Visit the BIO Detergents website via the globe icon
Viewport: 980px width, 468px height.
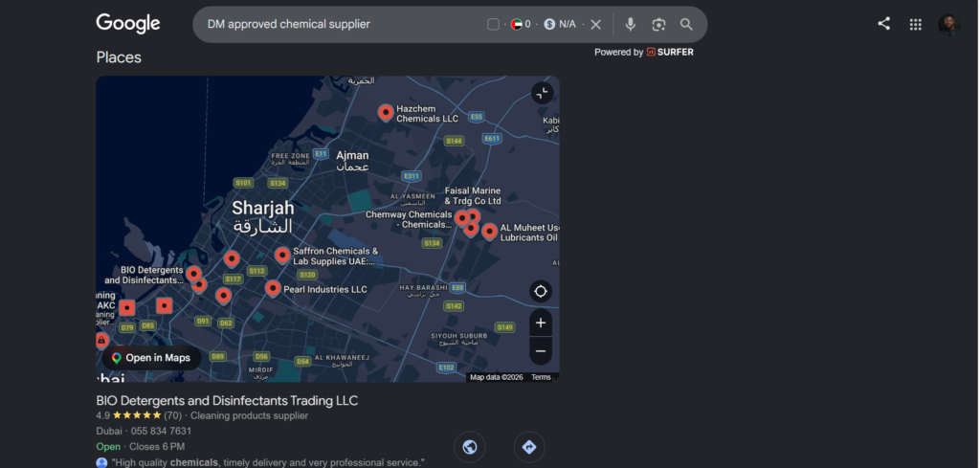coord(469,447)
